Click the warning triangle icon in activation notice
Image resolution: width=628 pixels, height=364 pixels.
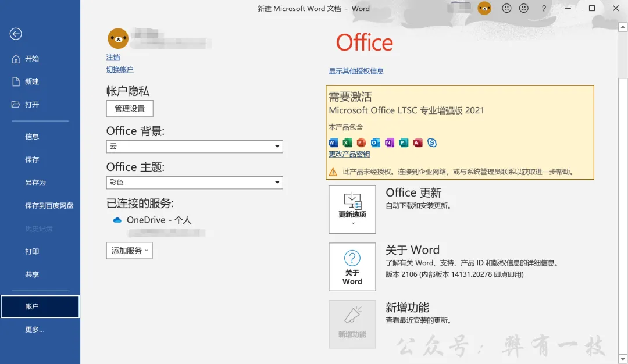(333, 172)
